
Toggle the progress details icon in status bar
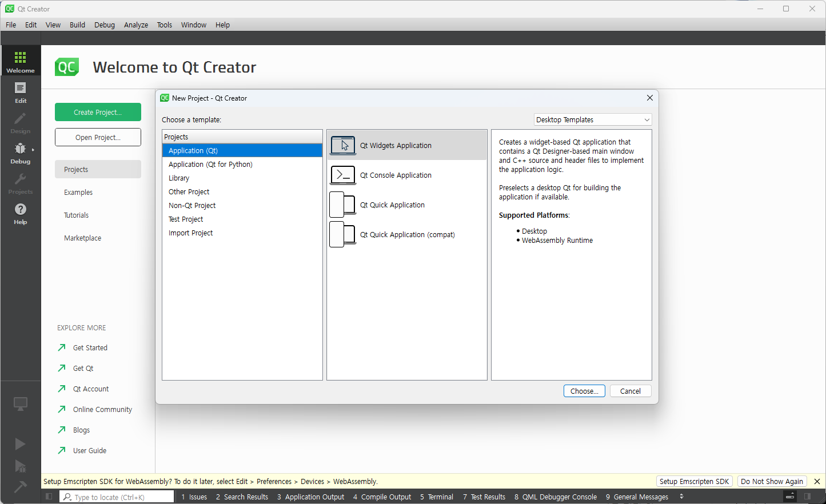click(x=790, y=497)
